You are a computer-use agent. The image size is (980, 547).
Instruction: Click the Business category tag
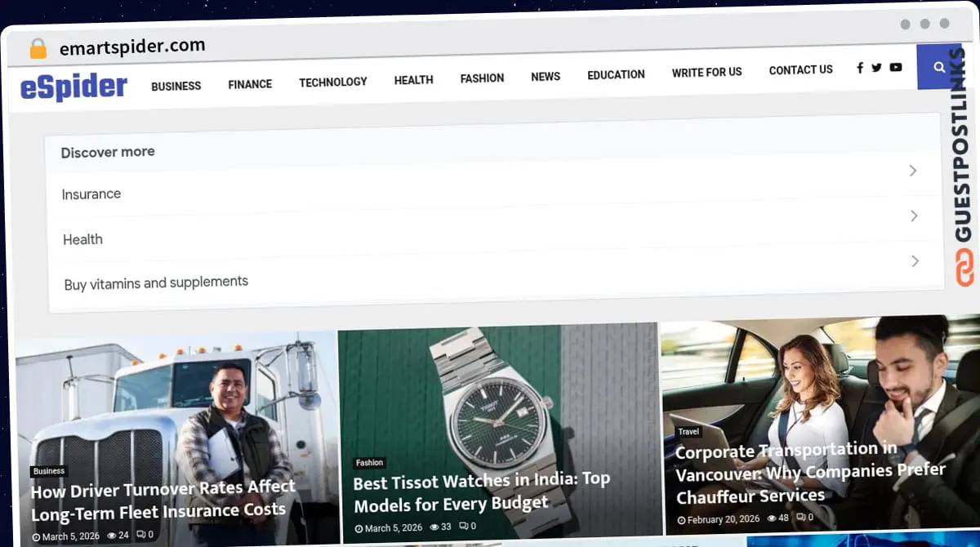click(49, 471)
